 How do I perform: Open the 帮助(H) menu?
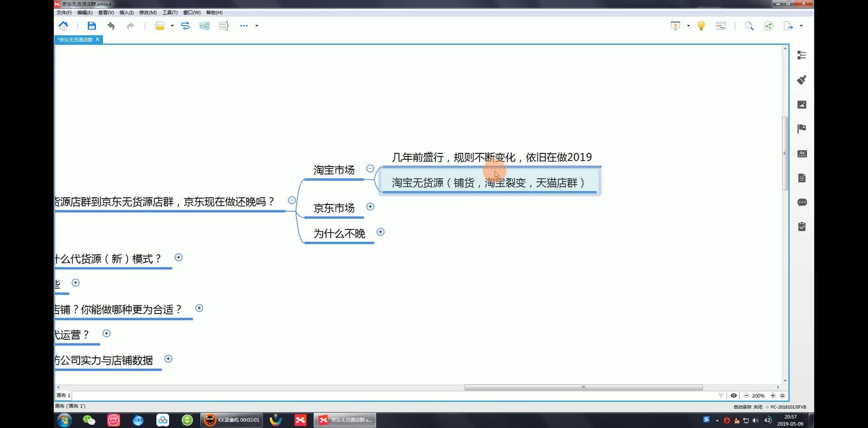point(214,13)
